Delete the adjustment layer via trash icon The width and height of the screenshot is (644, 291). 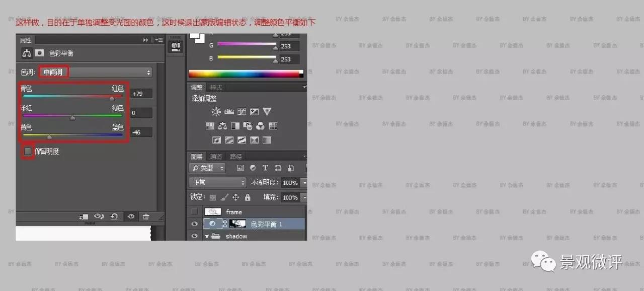pos(146,216)
